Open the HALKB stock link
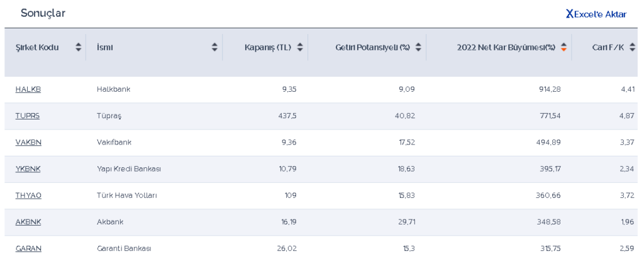This screenshot has width=644, height=259. (x=28, y=89)
